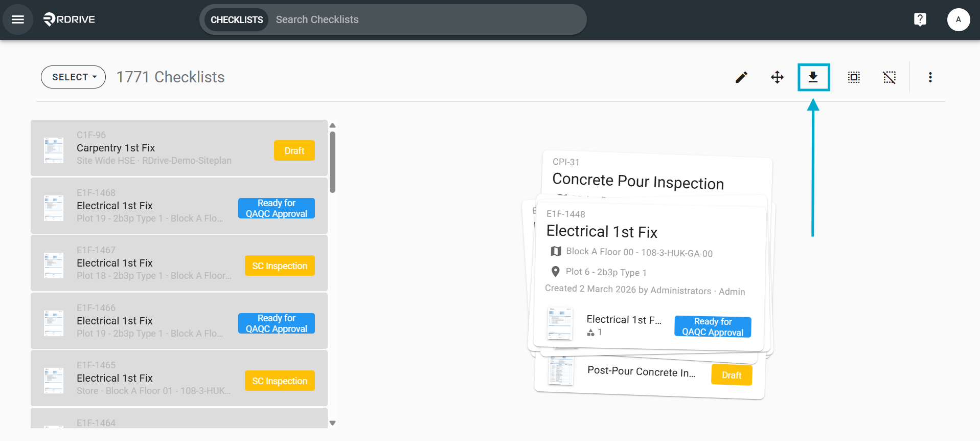
Task: Click the Electrical 1st Fix card heading
Action: tap(602, 231)
